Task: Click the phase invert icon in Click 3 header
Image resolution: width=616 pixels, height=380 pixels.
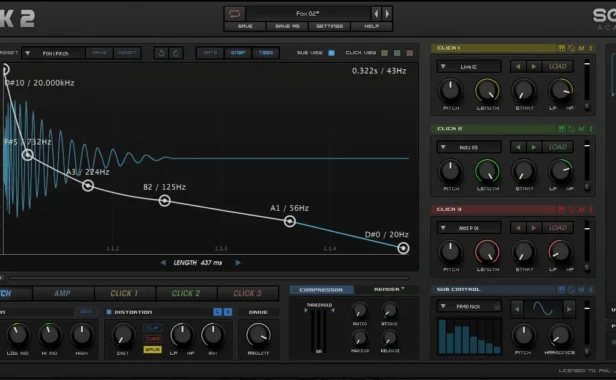Action: [571, 209]
